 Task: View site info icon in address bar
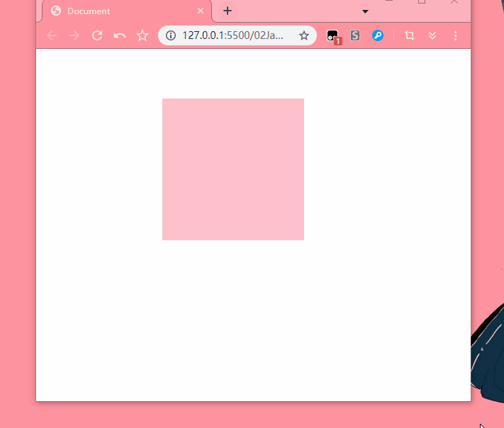pyautogui.click(x=171, y=35)
